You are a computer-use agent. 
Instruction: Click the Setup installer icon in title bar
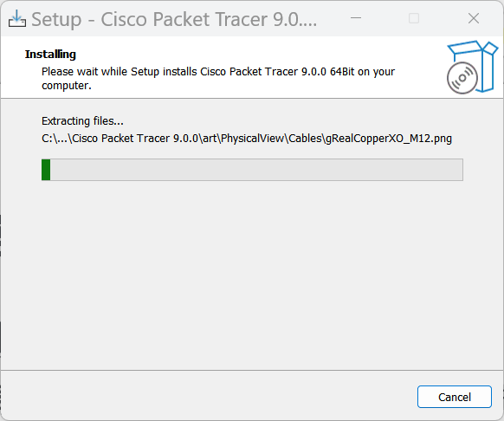17,19
